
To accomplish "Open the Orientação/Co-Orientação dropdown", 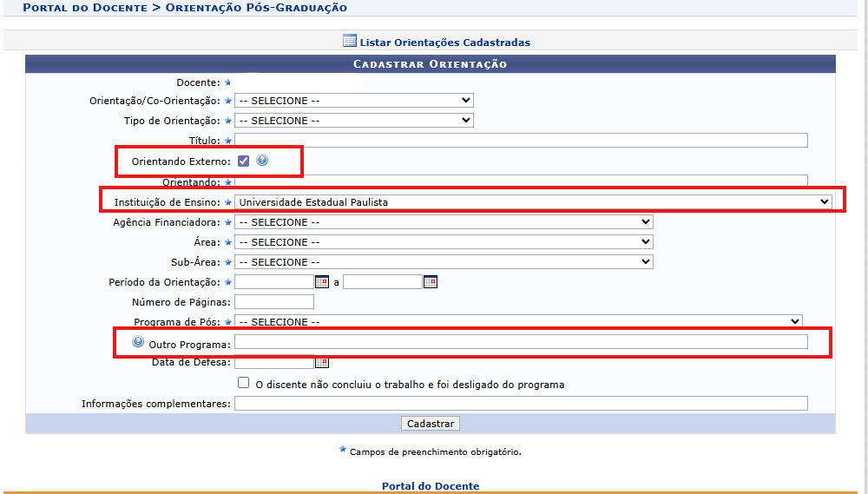I will (x=354, y=100).
